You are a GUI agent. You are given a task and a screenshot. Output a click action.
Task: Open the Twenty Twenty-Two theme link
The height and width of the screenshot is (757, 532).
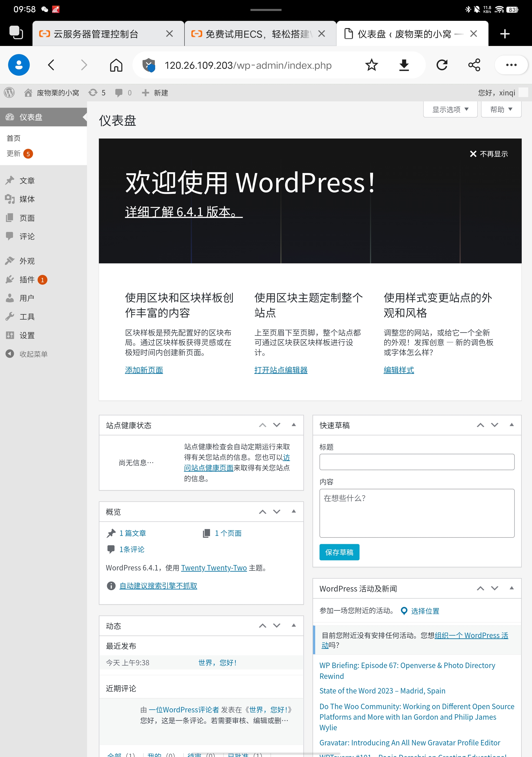click(214, 568)
